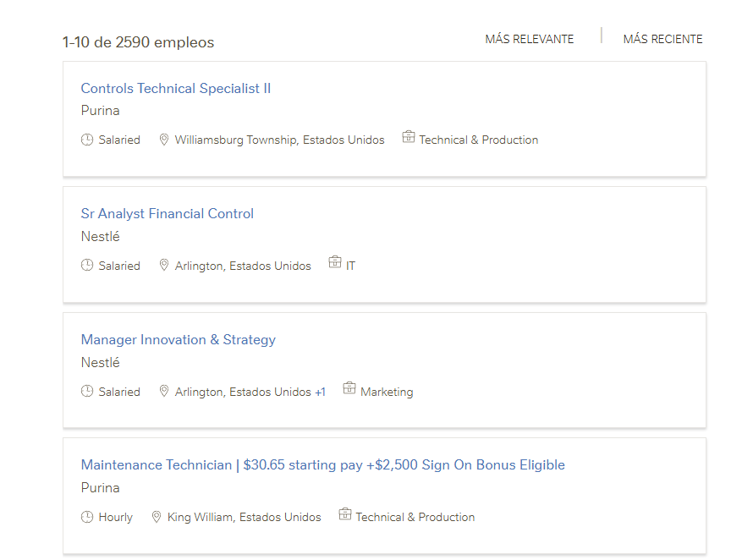Click 'Technical & Production' on Maintenance Technician card
The image size is (742, 560).
click(x=415, y=517)
